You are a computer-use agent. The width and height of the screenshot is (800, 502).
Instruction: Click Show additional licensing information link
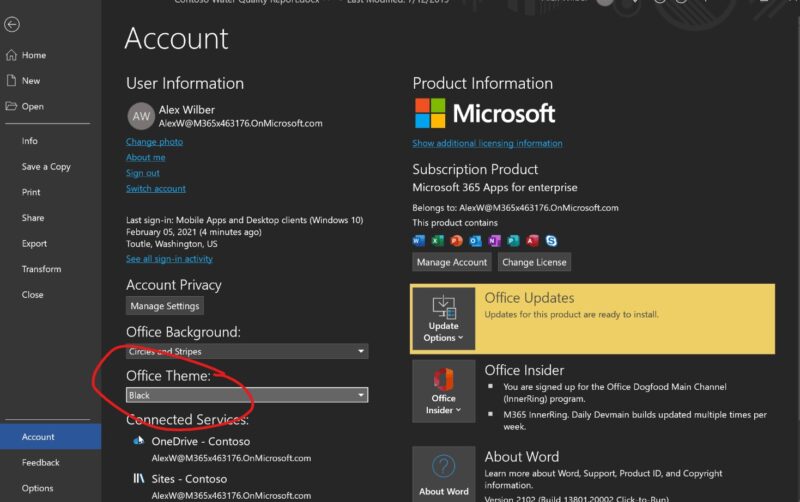pos(487,144)
